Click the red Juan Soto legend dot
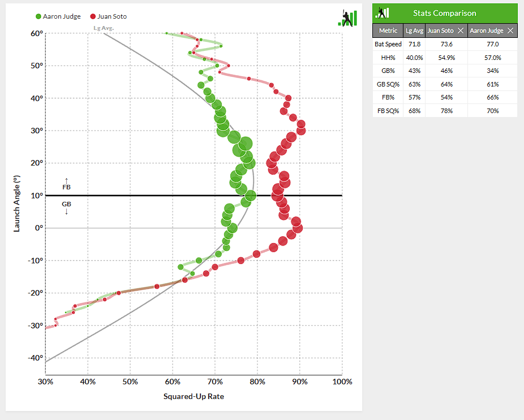This screenshot has width=524, height=420. [93, 16]
